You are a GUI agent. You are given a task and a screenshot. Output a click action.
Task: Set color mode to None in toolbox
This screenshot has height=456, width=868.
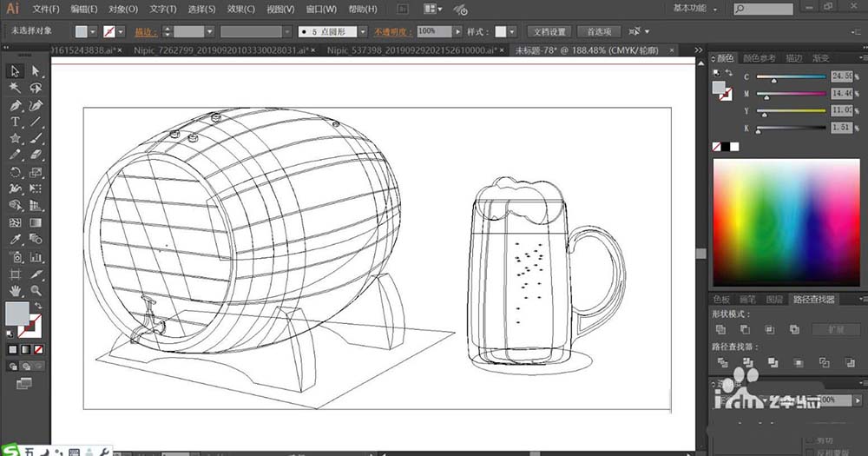40,349
